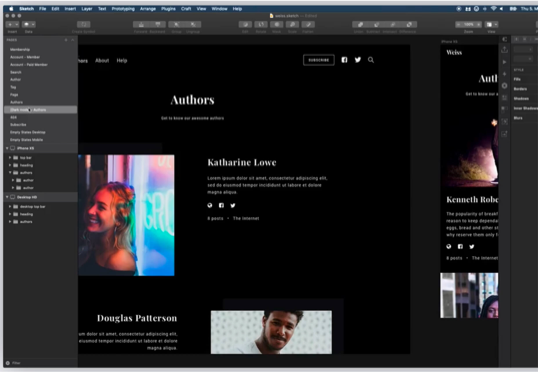This screenshot has width=538, height=372.
Task: Collapse the Pages list with chevron
Action: click(x=72, y=40)
